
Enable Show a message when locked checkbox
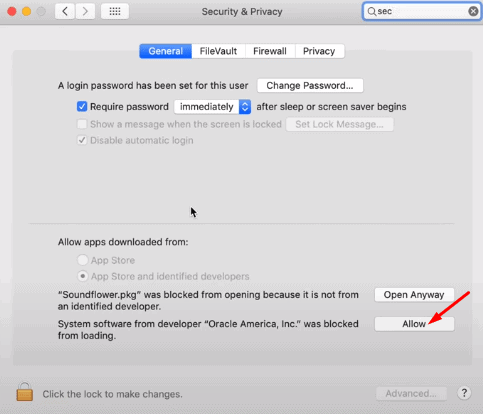pos(82,124)
